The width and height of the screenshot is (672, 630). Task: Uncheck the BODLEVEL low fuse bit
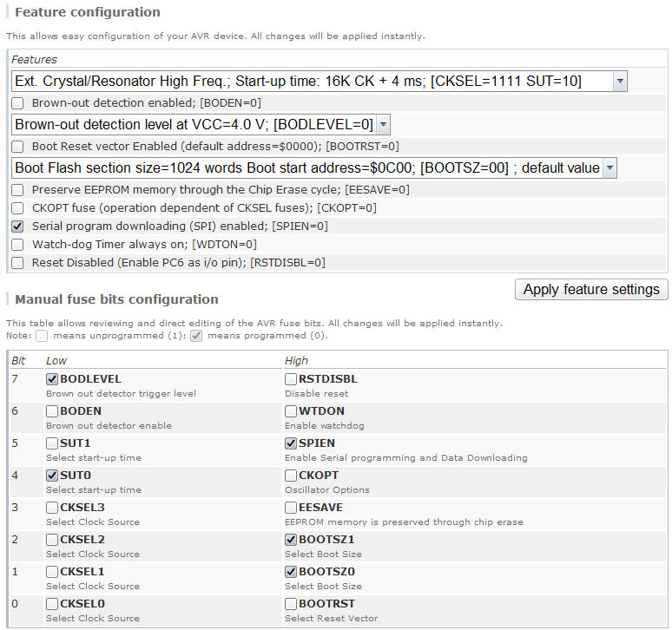pos(52,379)
